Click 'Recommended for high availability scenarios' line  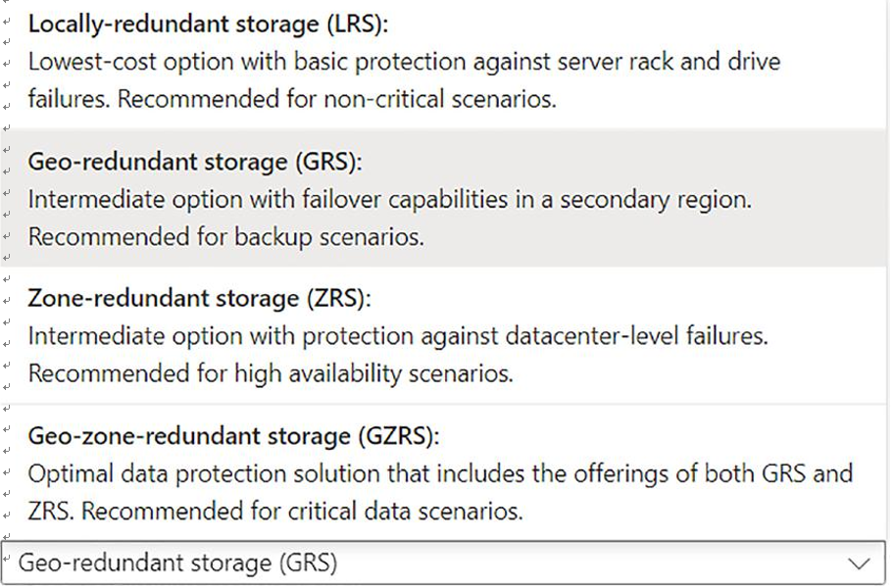pos(271,374)
